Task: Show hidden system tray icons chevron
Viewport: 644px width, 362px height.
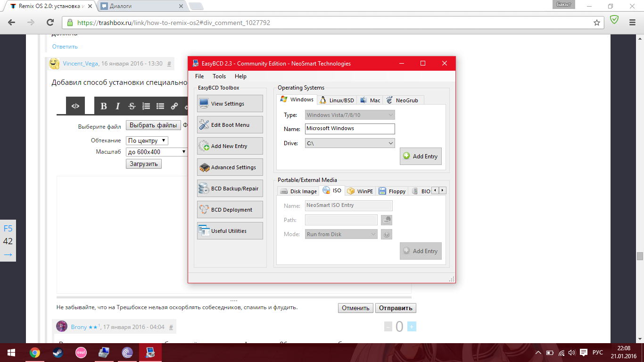Action: coord(538,353)
